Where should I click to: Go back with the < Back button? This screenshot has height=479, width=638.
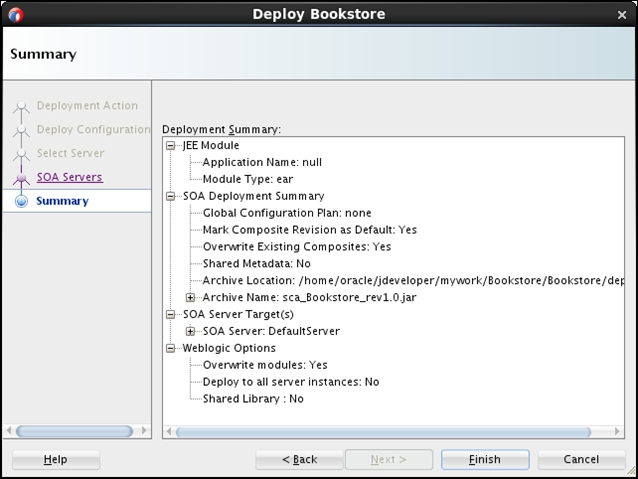point(299,459)
